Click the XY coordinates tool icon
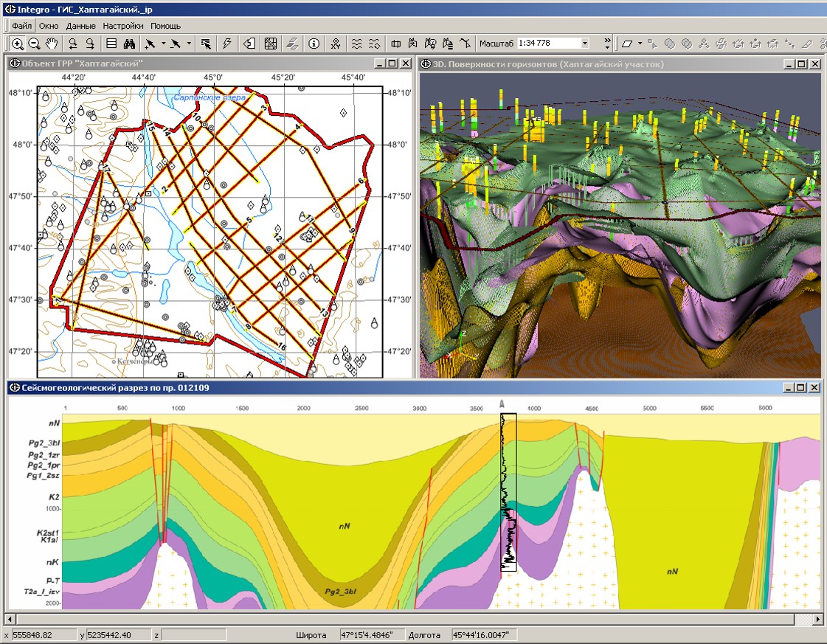Viewport: 827px width, 644px height. tap(336, 44)
